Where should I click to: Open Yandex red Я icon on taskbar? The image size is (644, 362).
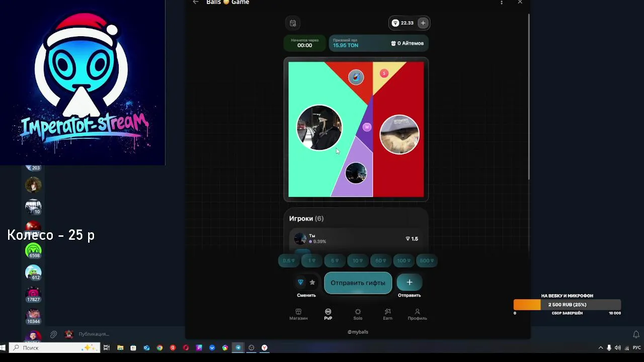(173, 347)
